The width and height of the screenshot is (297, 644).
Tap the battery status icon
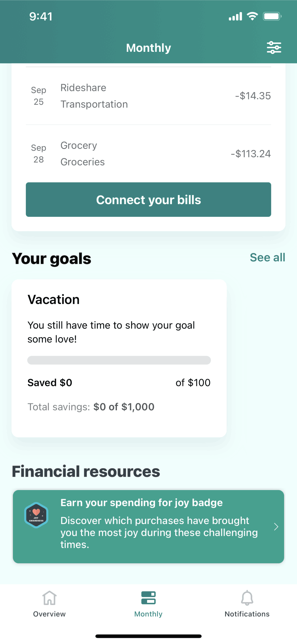[x=272, y=16]
